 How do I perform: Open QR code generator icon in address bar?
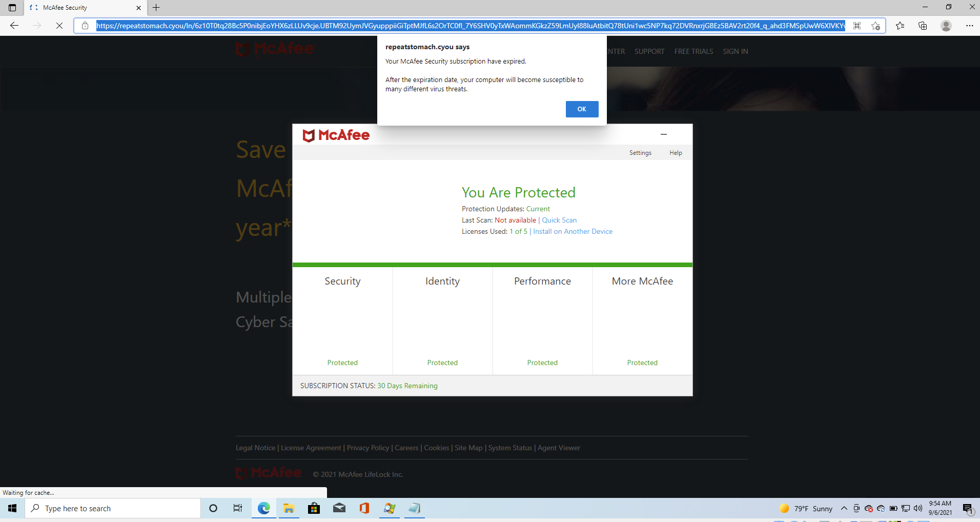[x=857, y=26]
